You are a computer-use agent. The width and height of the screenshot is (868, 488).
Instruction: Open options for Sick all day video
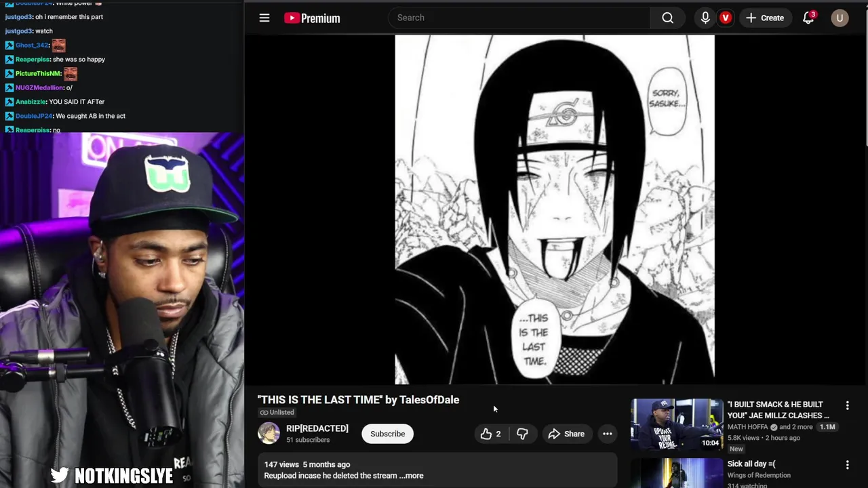coord(847,465)
